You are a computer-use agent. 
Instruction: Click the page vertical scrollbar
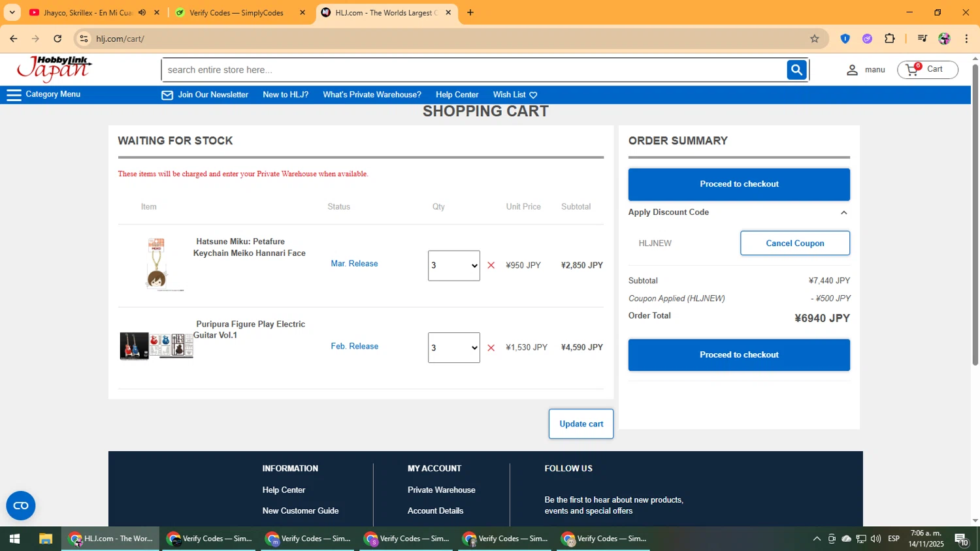[975, 214]
